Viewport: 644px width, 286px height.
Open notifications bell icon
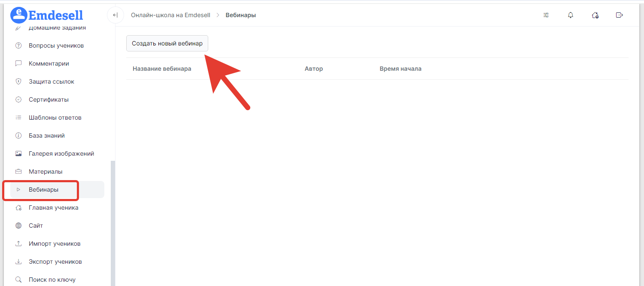pos(571,15)
